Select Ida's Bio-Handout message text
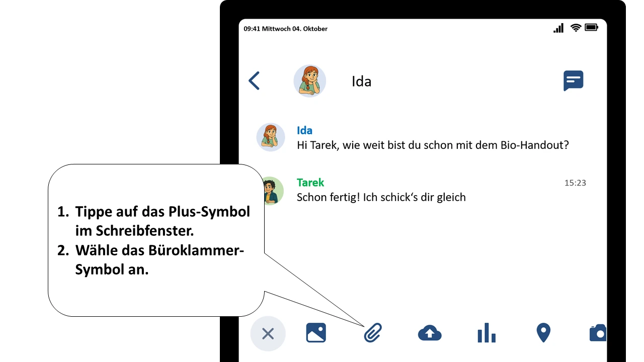 (433, 145)
